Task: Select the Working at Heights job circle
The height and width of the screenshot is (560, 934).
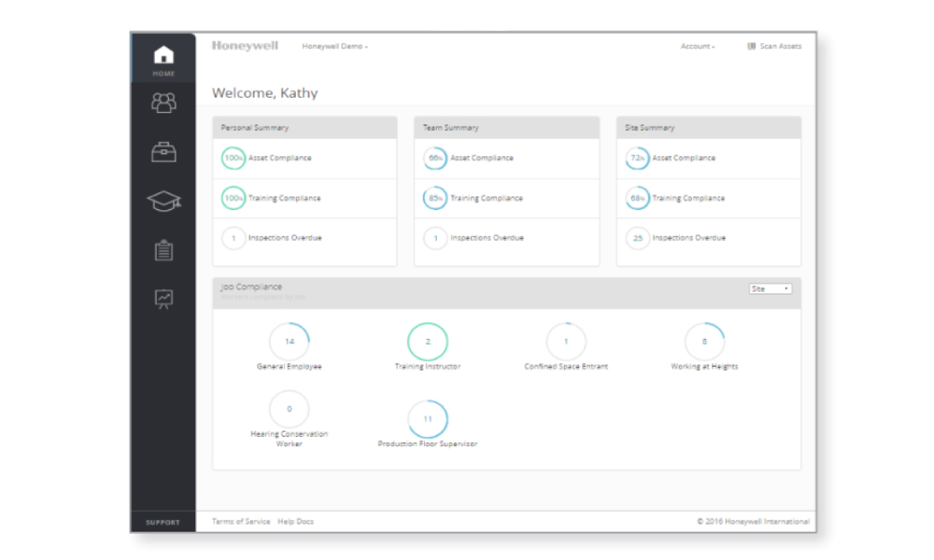Action: [x=704, y=342]
